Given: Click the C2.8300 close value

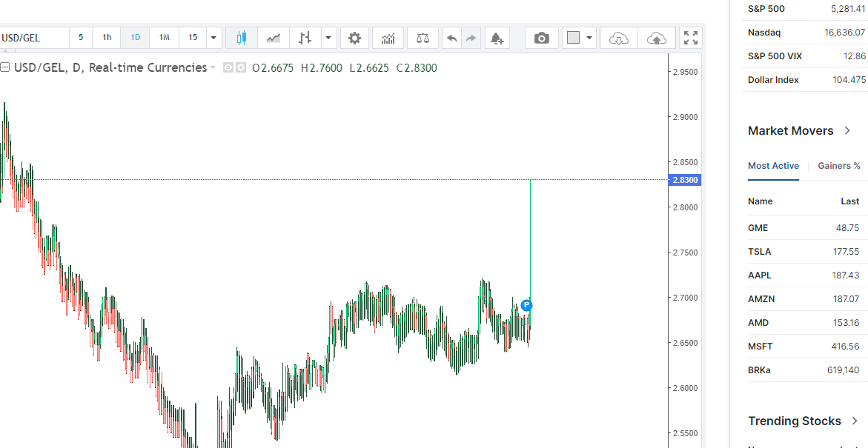Looking at the screenshot, I should (x=417, y=68).
